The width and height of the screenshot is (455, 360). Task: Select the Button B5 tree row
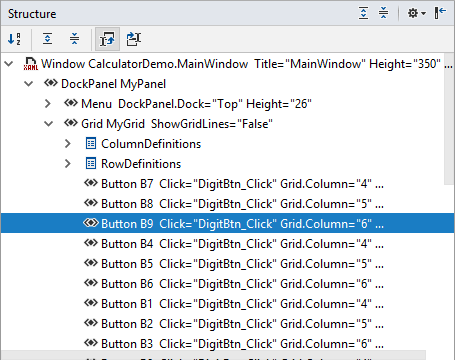point(227,264)
